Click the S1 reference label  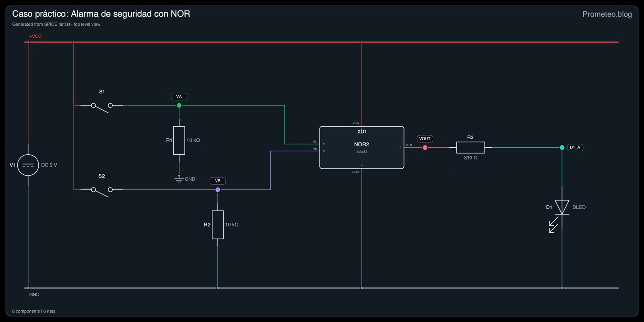click(x=102, y=92)
